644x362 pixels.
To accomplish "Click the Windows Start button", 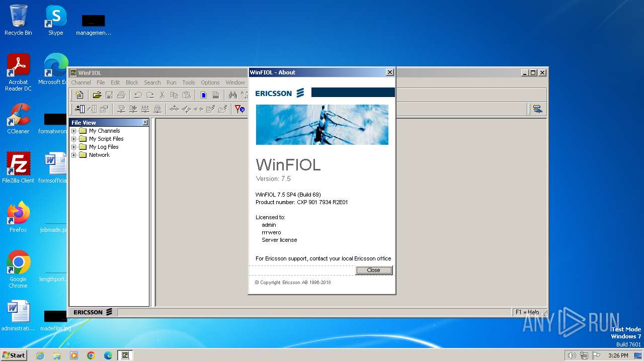I will pos(14,355).
